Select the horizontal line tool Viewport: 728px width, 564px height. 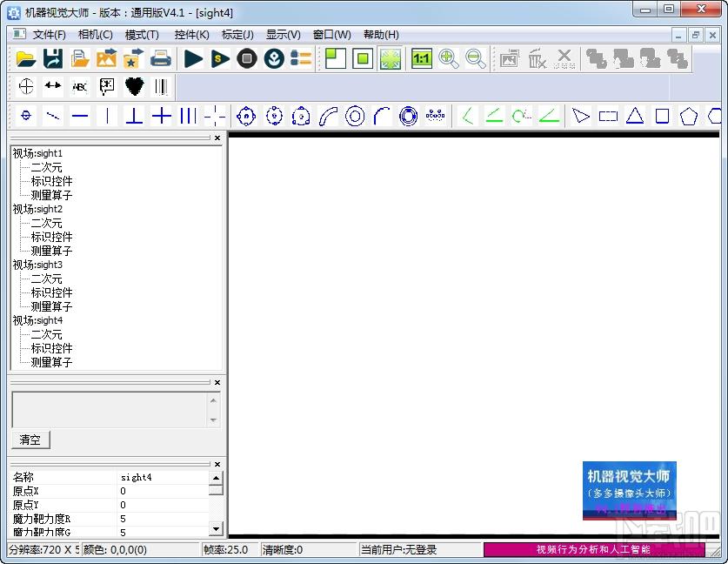80,116
